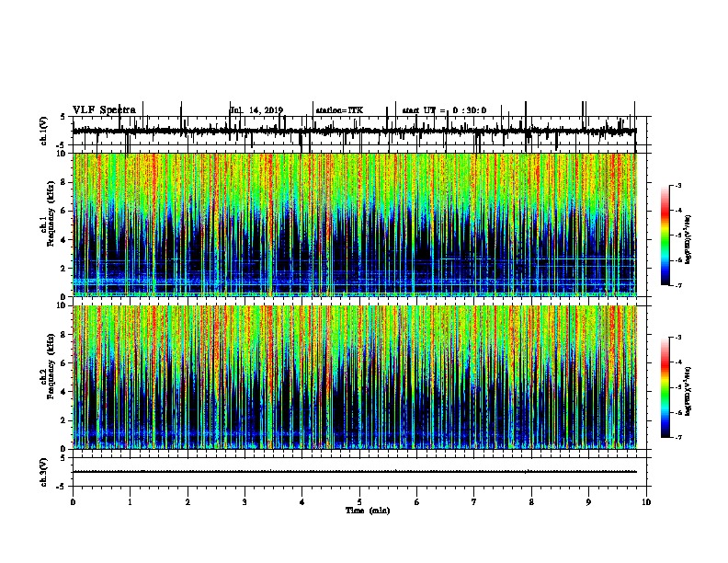
Task: Click the "4" tick on time axis
Action: (301, 502)
